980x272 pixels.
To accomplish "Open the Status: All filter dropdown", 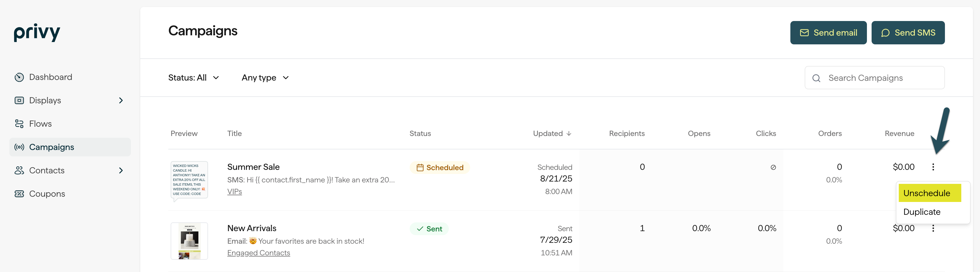I will pos(194,78).
